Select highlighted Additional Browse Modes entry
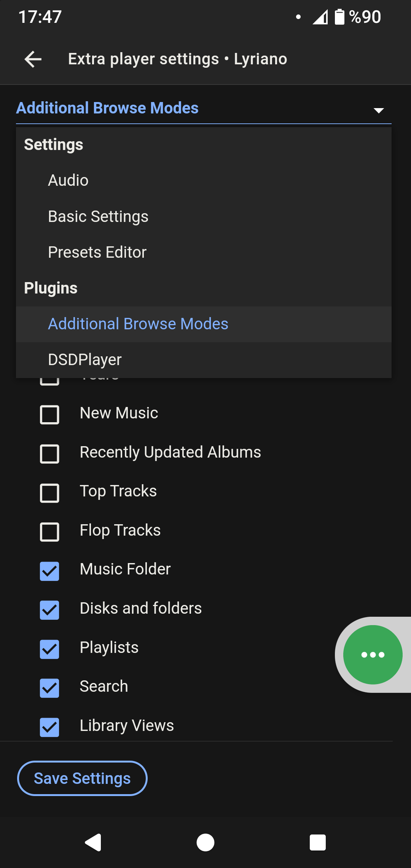Image resolution: width=411 pixels, height=868 pixels. click(x=204, y=324)
